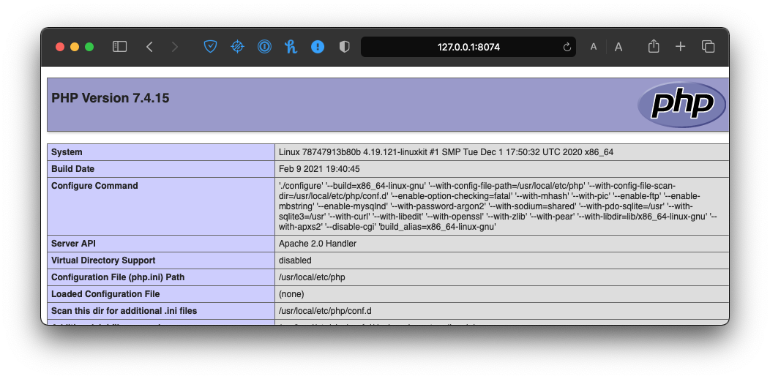Toggle the Safari sidebar
Screen dimensions: 770x379
120,47
